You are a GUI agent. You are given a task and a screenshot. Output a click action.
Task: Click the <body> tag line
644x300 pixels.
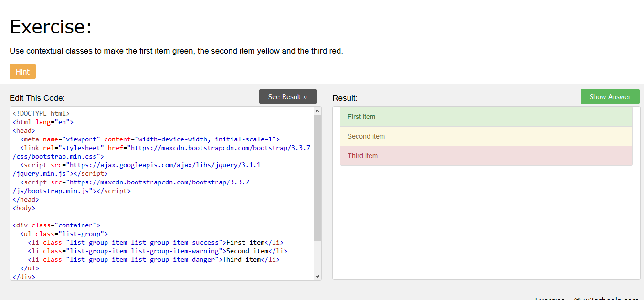click(x=24, y=208)
